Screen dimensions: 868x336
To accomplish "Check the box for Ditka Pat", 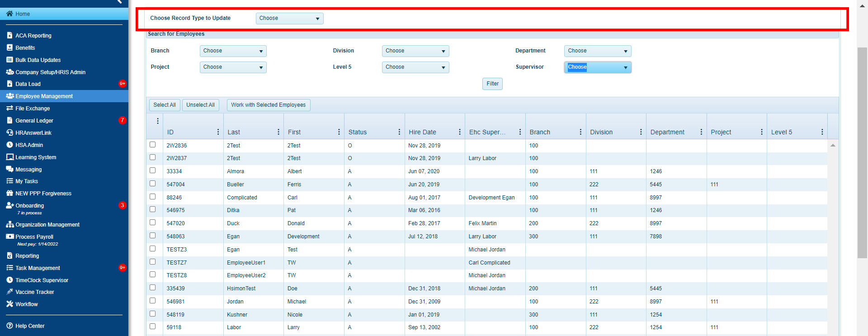I will (x=152, y=209).
